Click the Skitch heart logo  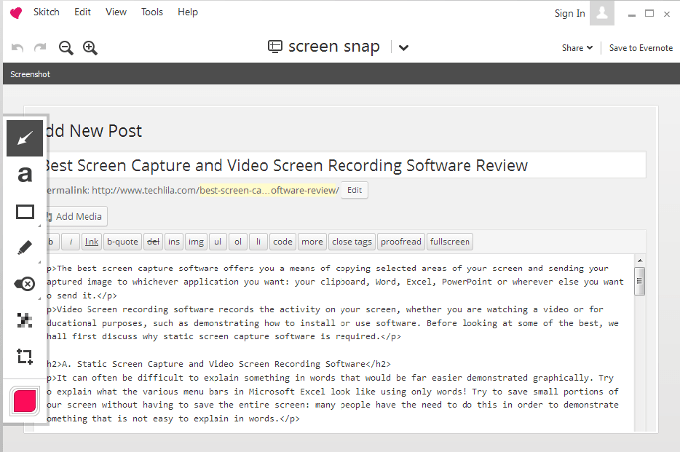click(x=16, y=13)
